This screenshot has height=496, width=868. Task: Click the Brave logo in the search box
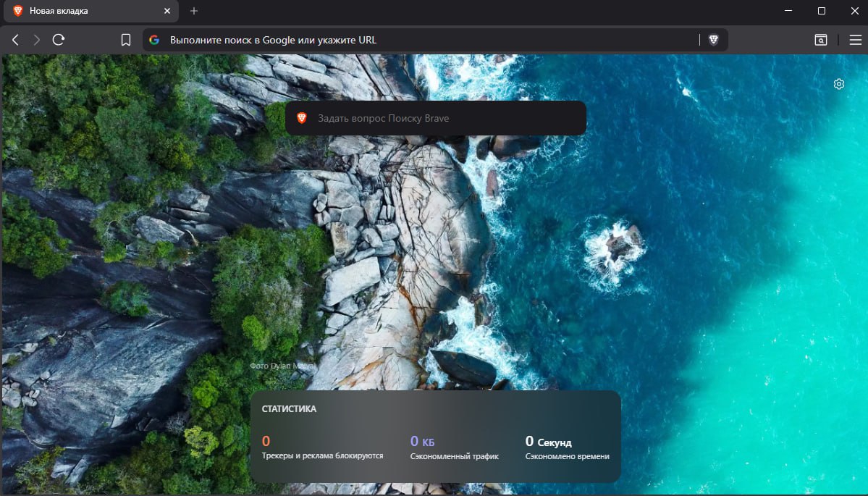(302, 118)
